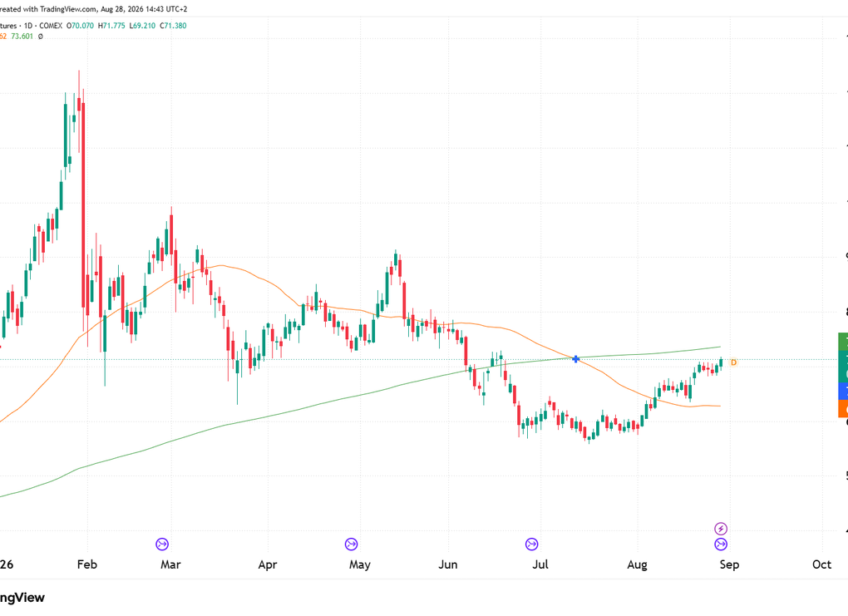Screen dimensions: 848x616
Task: Click the TradingView logo at bottom left
Action: coord(22,598)
